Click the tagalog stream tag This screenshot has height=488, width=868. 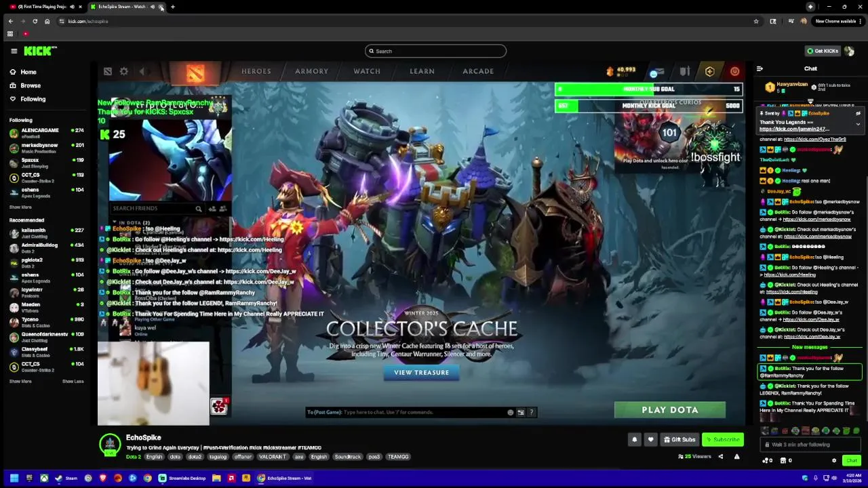(x=218, y=457)
